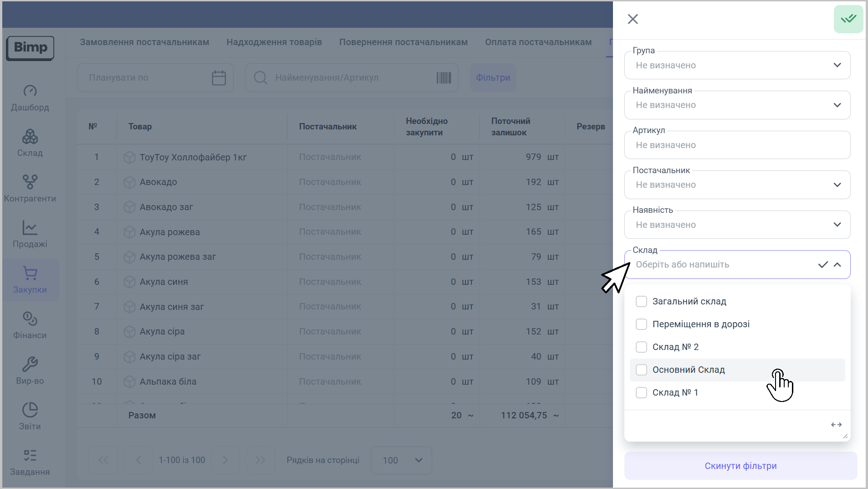Image resolution: width=868 pixels, height=489 pixels.
Task: Click the barcode scanner icon in search
Action: click(444, 78)
